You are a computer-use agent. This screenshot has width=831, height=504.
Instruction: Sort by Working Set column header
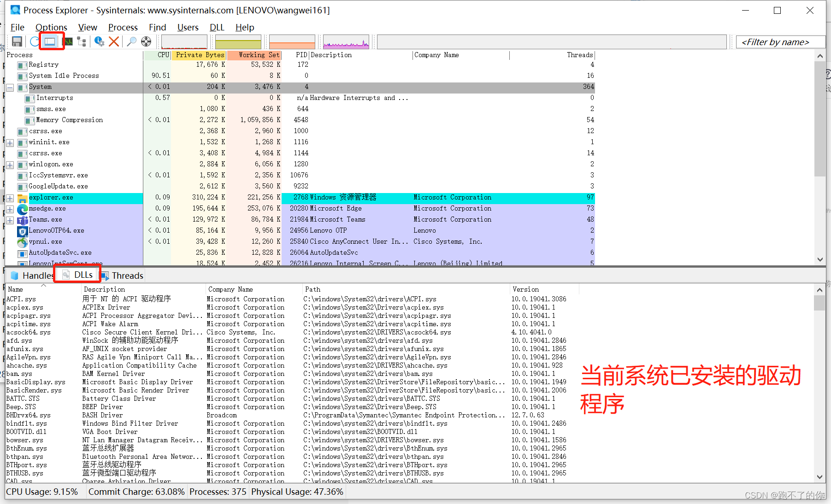[x=253, y=55]
